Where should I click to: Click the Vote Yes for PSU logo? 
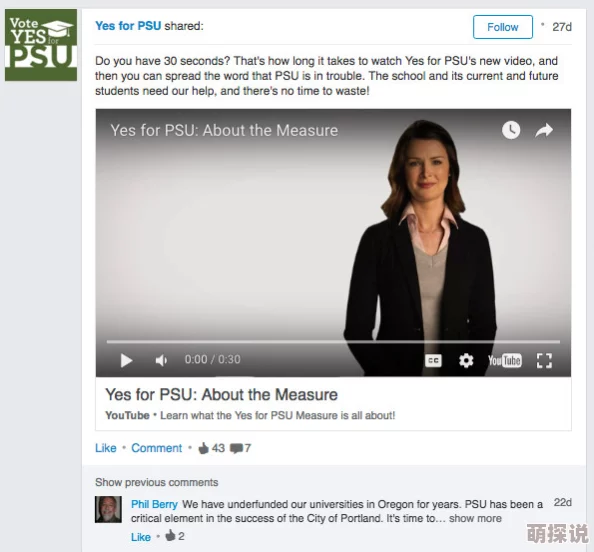(x=41, y=45)
